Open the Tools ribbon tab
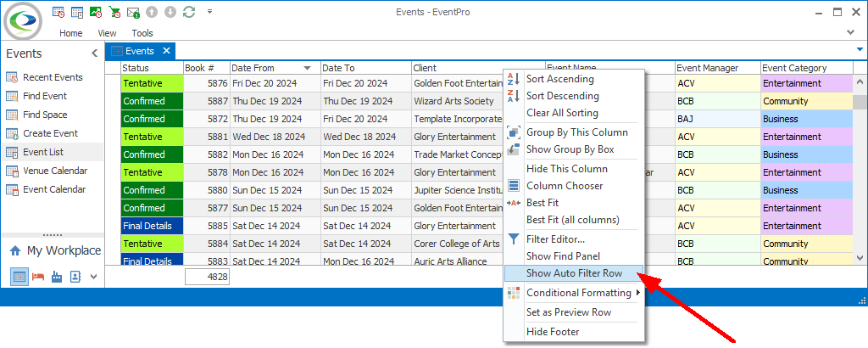This screenshot has width=868, height=348. coord(142,33)
